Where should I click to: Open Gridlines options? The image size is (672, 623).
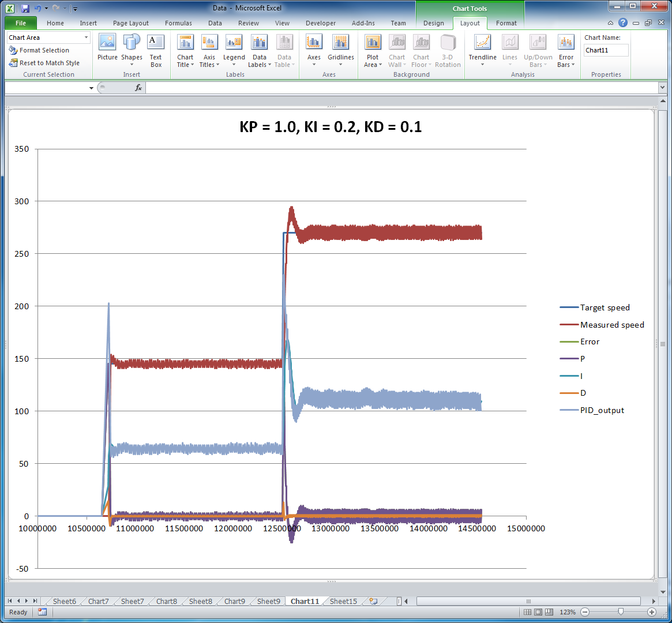coord(341,51)
